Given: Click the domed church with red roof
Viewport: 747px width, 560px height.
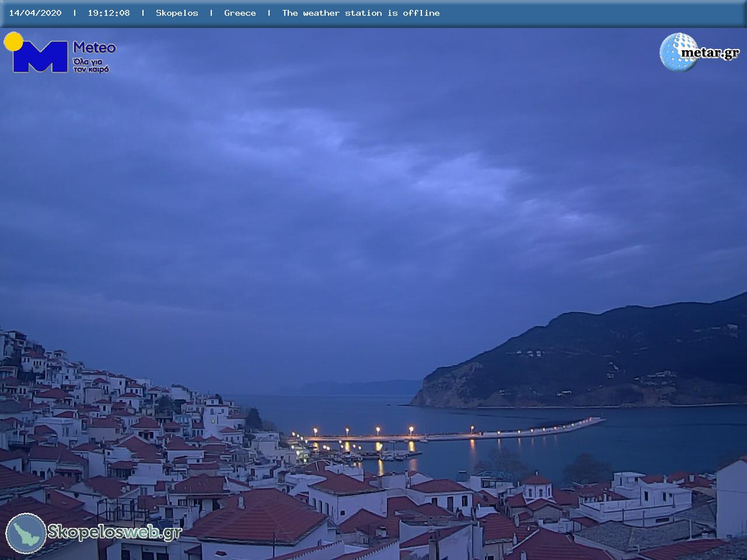Looking at the screenshot, I should pyautogui.click(x=536, y=487).
